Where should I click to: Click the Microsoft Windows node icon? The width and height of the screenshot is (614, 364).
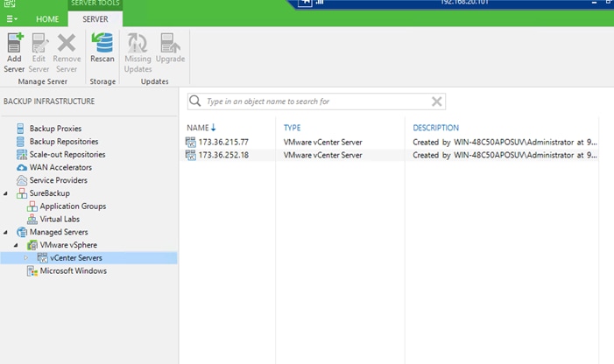point(32,270)
